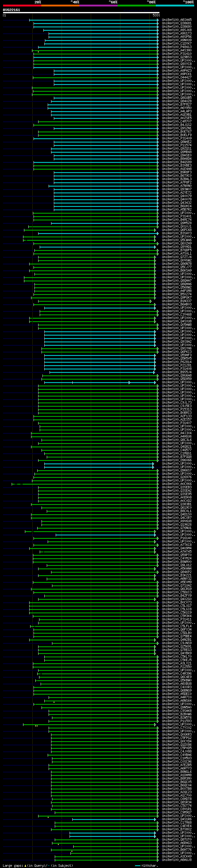This screenshot has height=868, width=197.
Task: Click the UniRef100_P11574 label
Action: click(x=177, y=145)
